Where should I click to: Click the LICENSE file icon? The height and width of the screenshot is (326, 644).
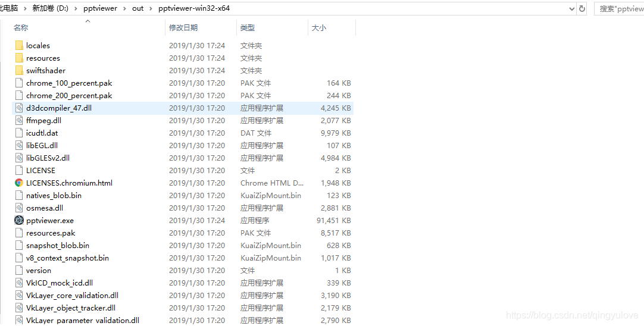click(x=19, y=170)
